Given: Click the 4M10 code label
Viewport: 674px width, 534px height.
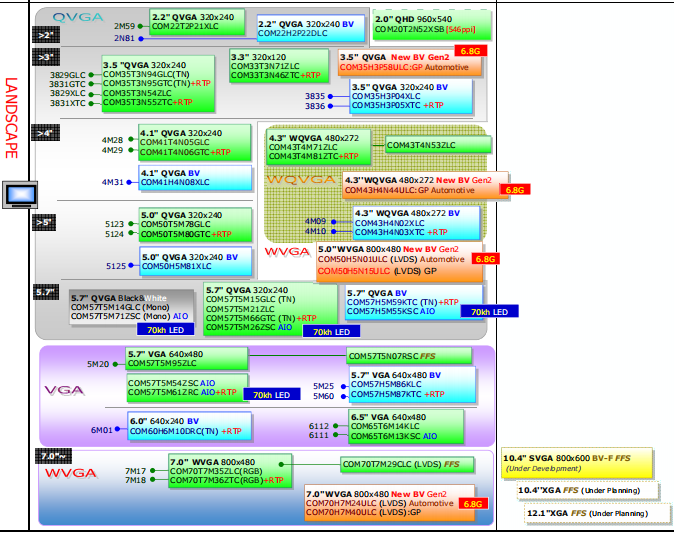Looking at the screenshot, I should pos(316,231).
